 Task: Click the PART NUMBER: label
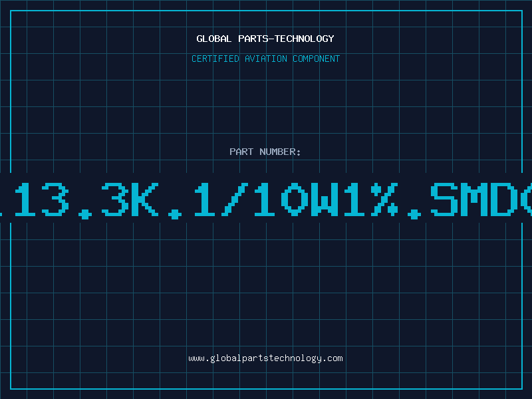[x=265, y=152]
